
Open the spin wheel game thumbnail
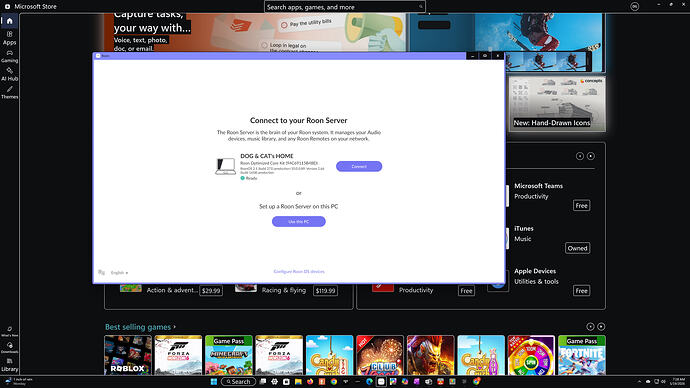point(531,355)
